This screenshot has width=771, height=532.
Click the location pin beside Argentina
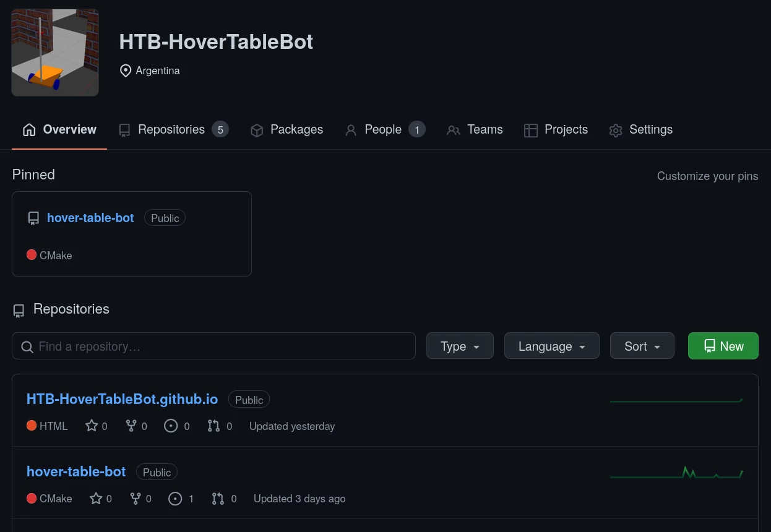point(126,71)
